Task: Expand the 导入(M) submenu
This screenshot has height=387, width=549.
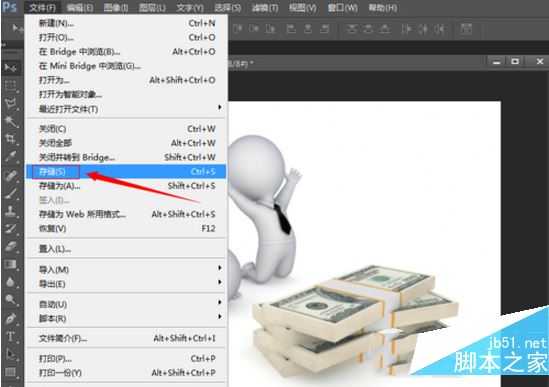Action: [x=126, y=269]
